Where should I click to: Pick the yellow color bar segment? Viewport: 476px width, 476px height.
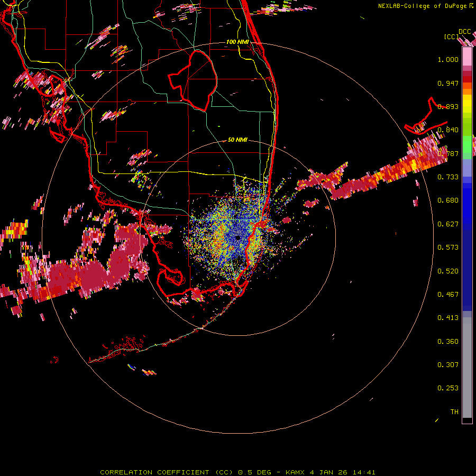[x=467, y=104]
